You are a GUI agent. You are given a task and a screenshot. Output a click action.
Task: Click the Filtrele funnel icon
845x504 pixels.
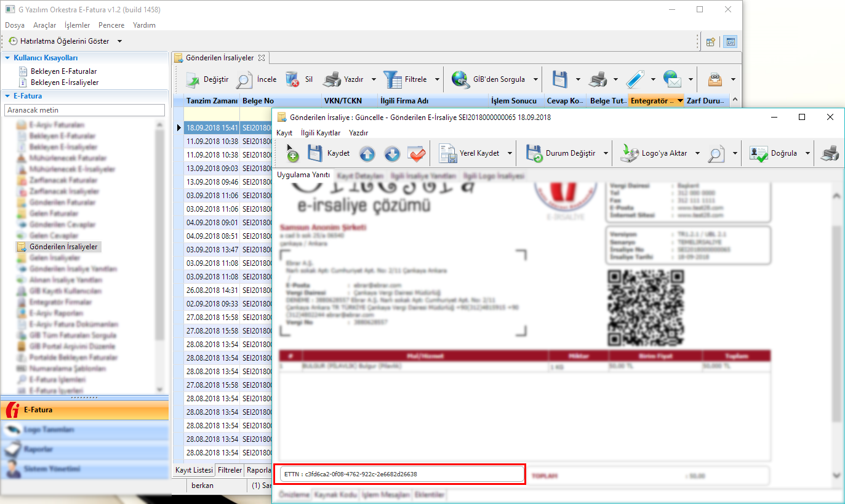(392, 79)
